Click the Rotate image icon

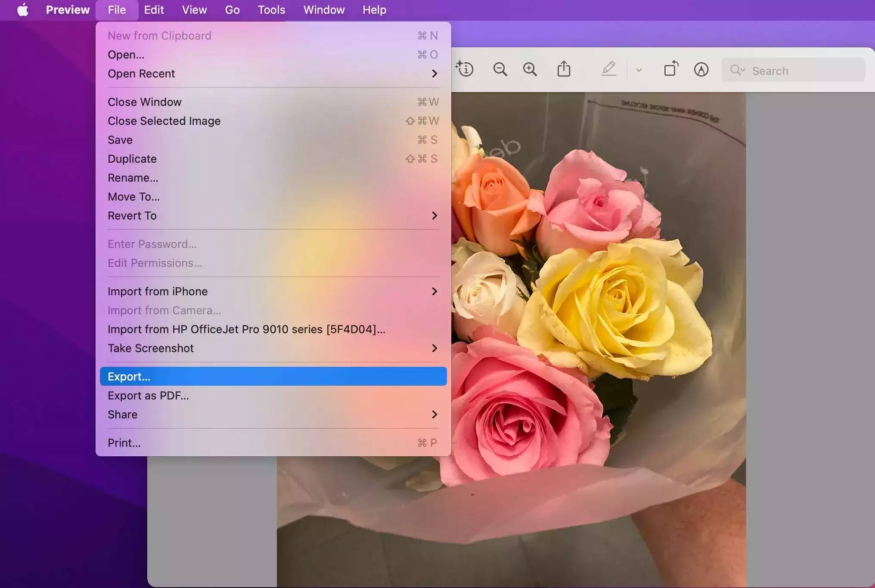tap(671, 69)
